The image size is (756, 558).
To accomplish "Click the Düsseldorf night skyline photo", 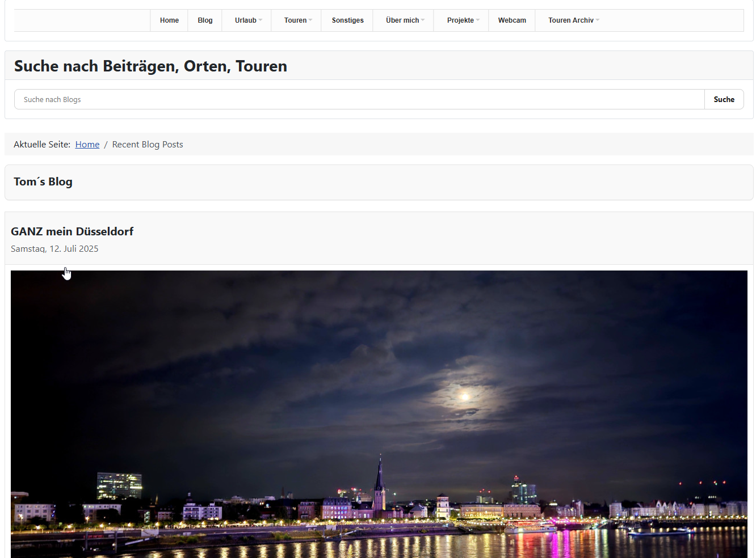I will 379,414.
